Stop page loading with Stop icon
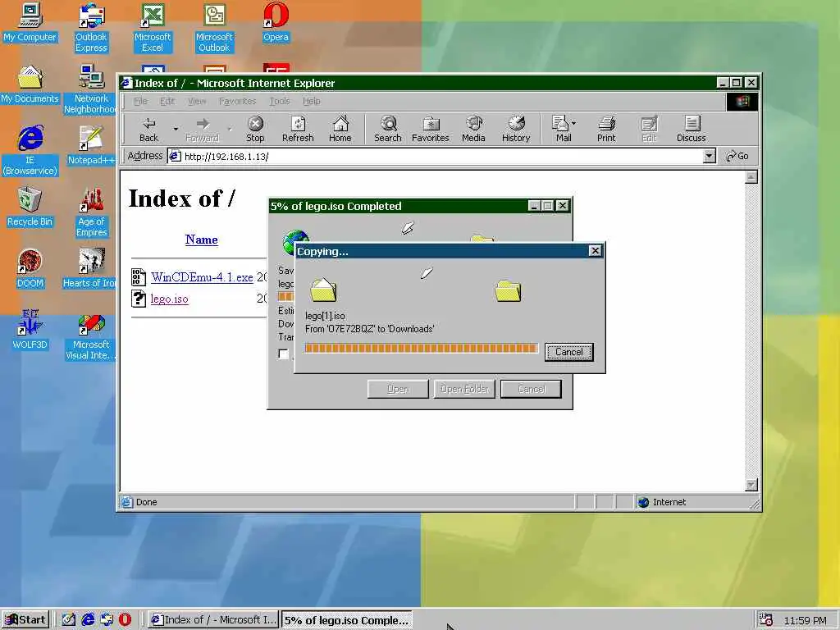Viewport: 840px width, 630px height. [x=256, y=129]
